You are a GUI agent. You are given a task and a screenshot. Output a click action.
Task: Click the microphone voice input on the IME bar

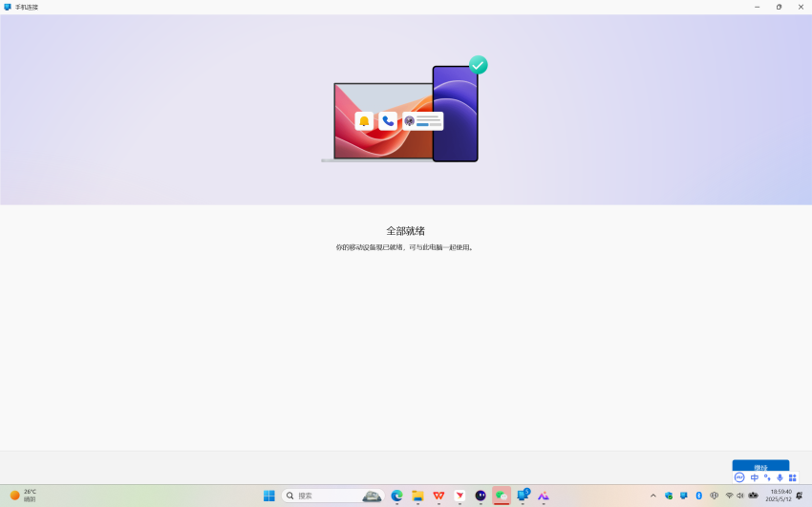tap(780, 477)
